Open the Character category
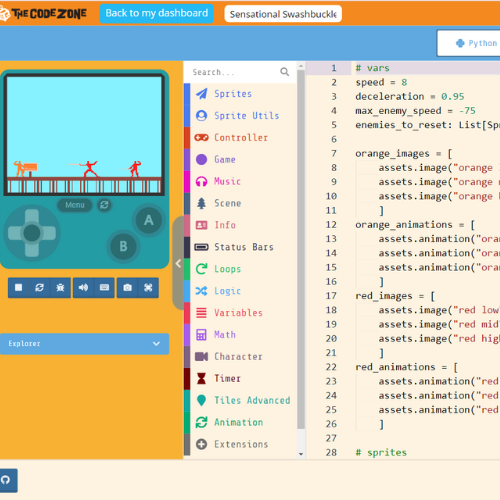Viewport: 500px width, 500px height. point(240,357)
